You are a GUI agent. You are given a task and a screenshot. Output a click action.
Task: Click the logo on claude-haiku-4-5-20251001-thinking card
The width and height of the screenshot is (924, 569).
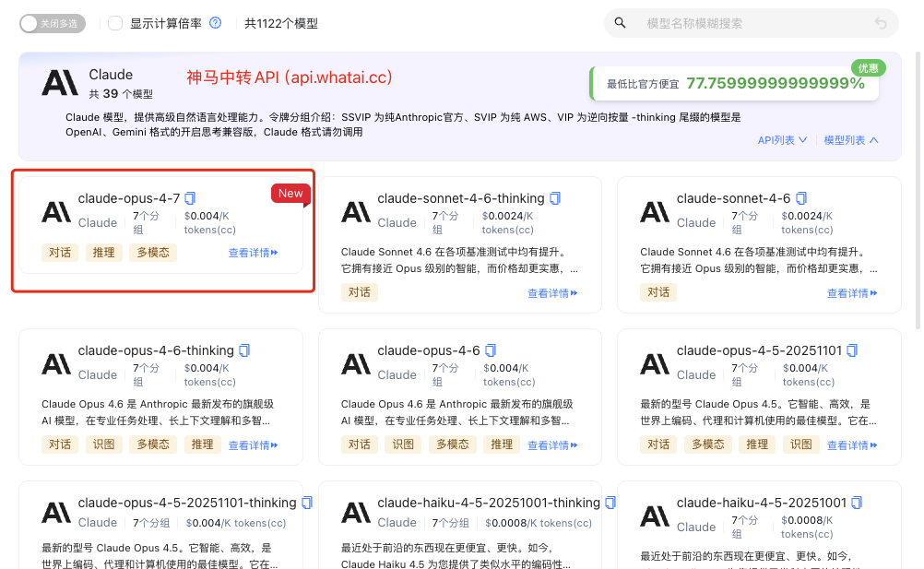[356, 513]
